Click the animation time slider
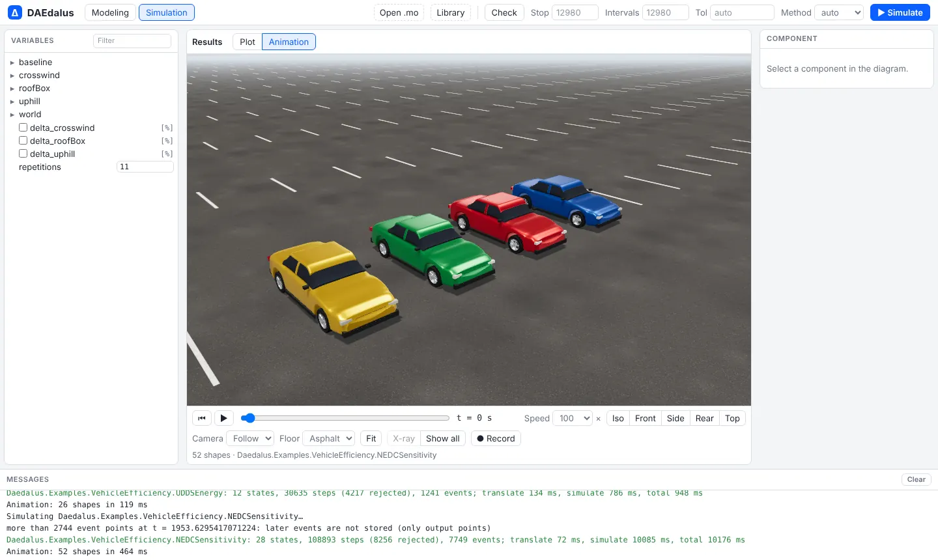Screen dimensions: 938x560 345,418
